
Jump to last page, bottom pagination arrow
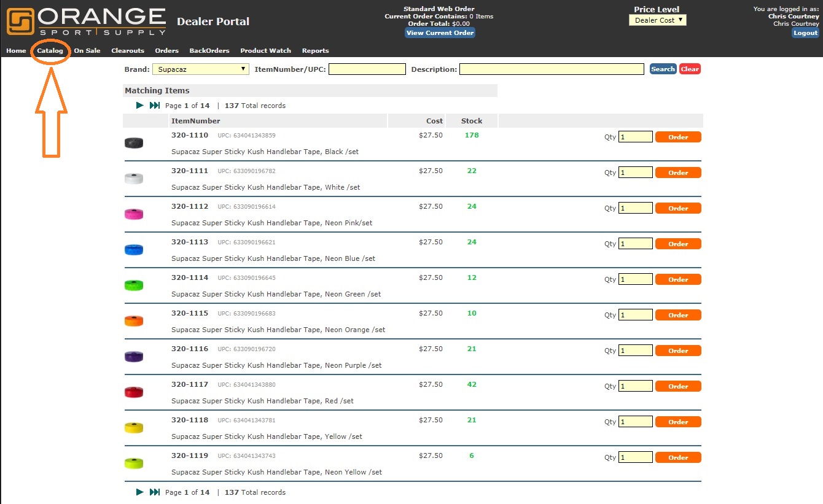coord(155,492)
